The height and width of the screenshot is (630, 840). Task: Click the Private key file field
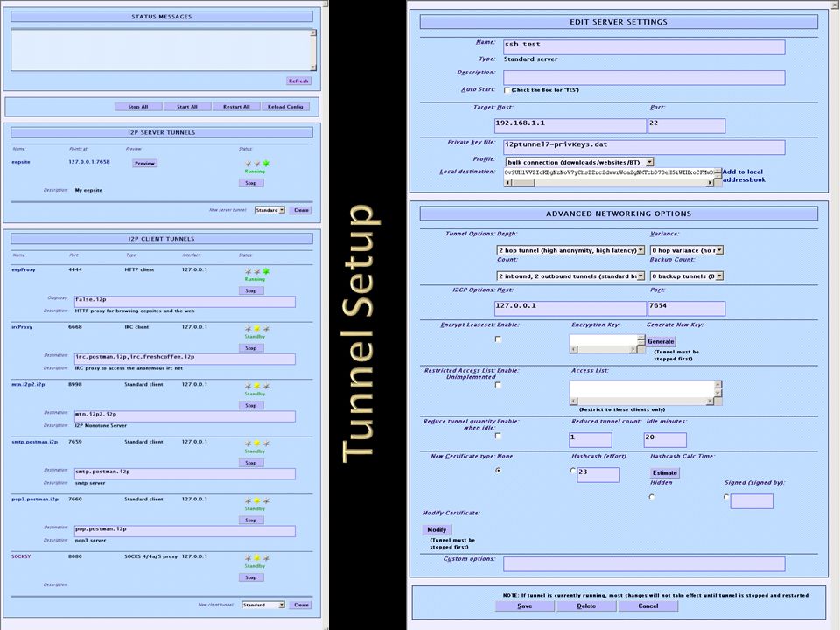644,147
